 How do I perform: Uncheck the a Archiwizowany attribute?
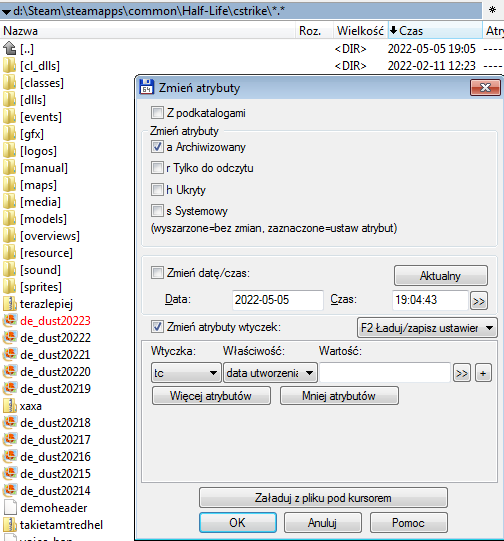[x=157, y=147]
